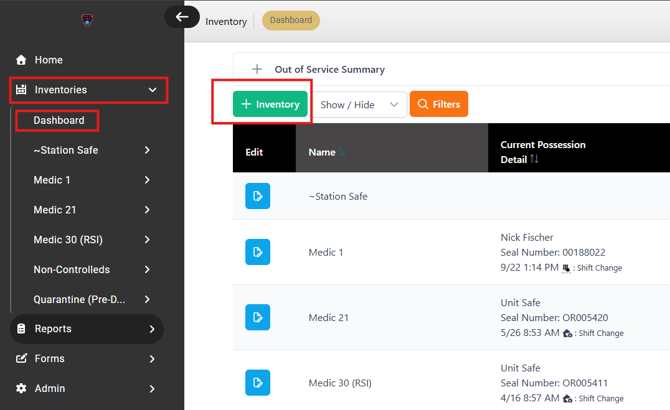Expand the Admin menu chevron
The image size is (670, 410).
[152, 389]
